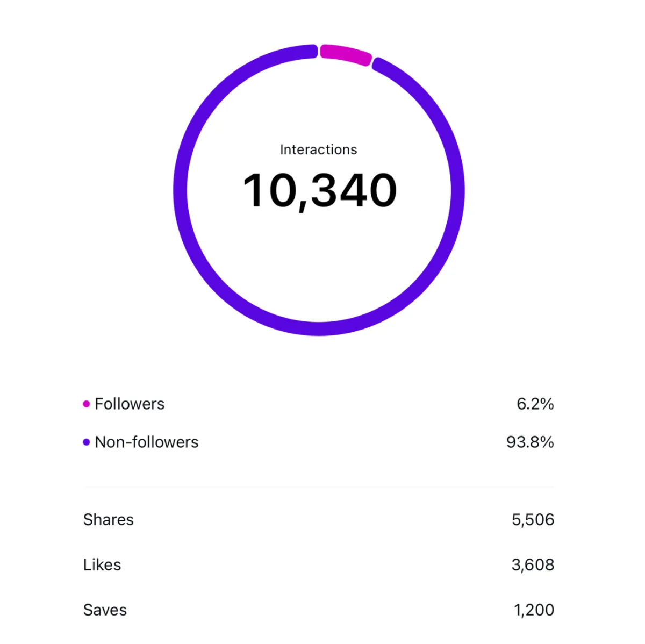Click the purple Non-followers legend dot
Image resolution: width=645 pixels, height=644 pixels.
click(86, 442)
